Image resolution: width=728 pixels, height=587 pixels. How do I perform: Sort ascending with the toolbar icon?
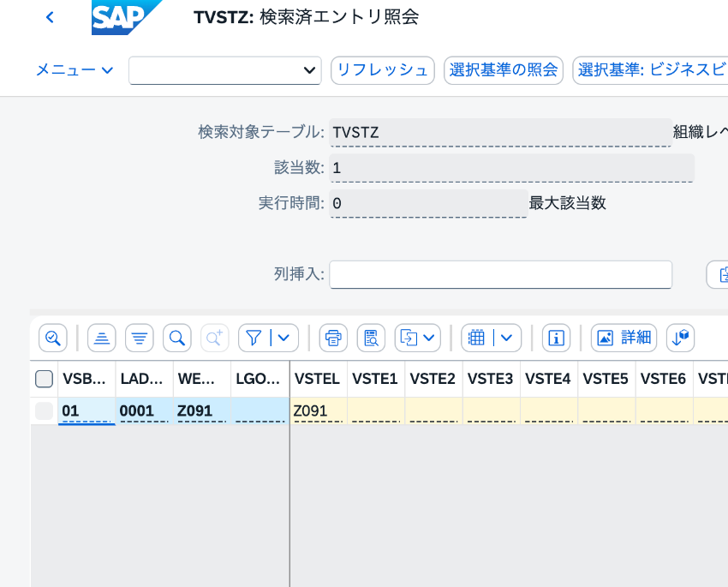click(102, 338)
